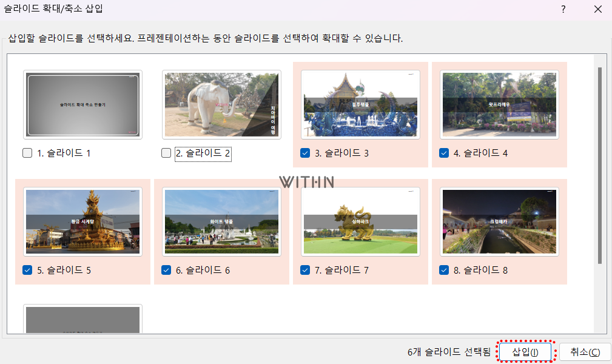Click the '3. 슬라이드 3' label
This screenshot has width=612, height=364.
pos(341,153)
